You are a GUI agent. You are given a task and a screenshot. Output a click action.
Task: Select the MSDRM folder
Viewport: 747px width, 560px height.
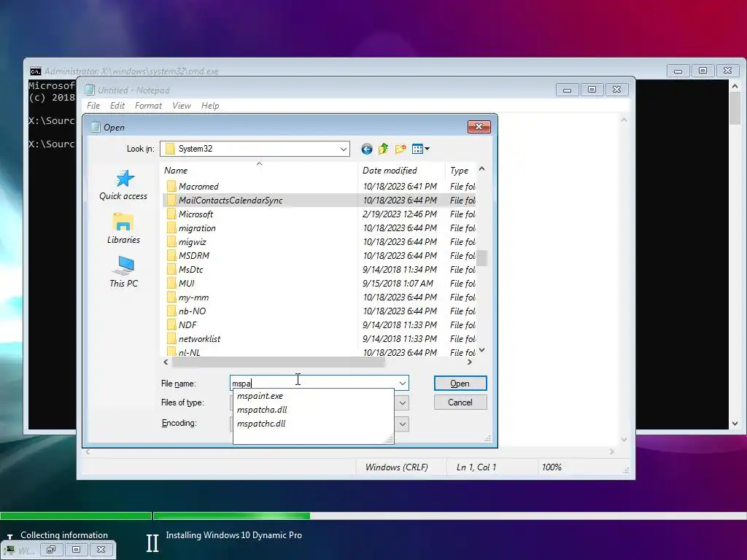194,256
